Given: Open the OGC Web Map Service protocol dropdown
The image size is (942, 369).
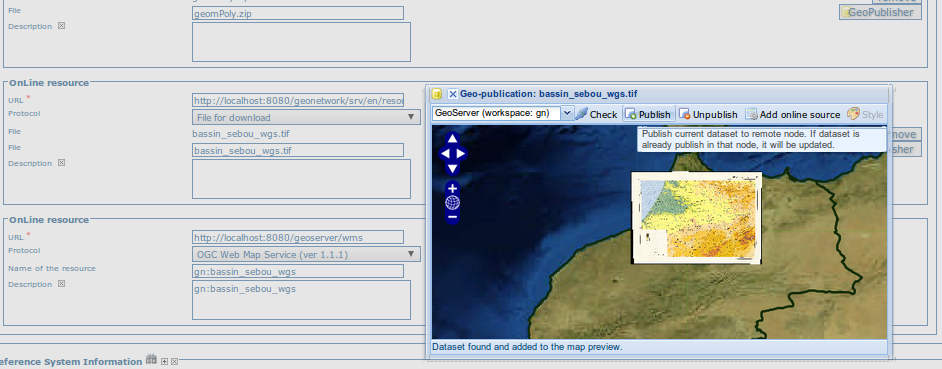Looking at the screenshot, I should coord(306,254).
